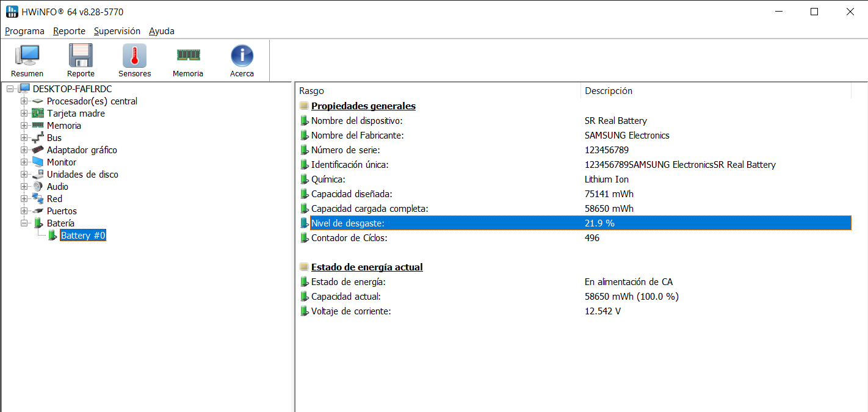Open Sensores thermometer icon
The height and width of the screenshot is (412, 868).
[x=134, y=56]
